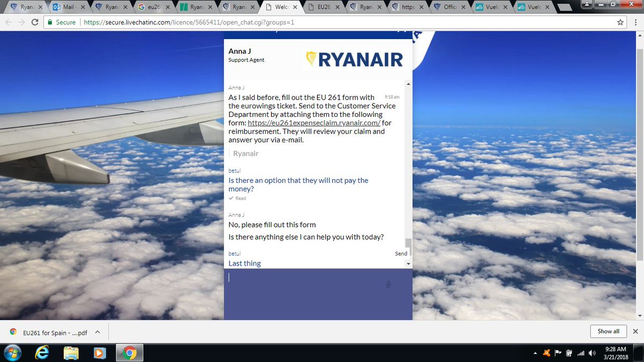Show hidden tray icons arrow

coord(536,353)
